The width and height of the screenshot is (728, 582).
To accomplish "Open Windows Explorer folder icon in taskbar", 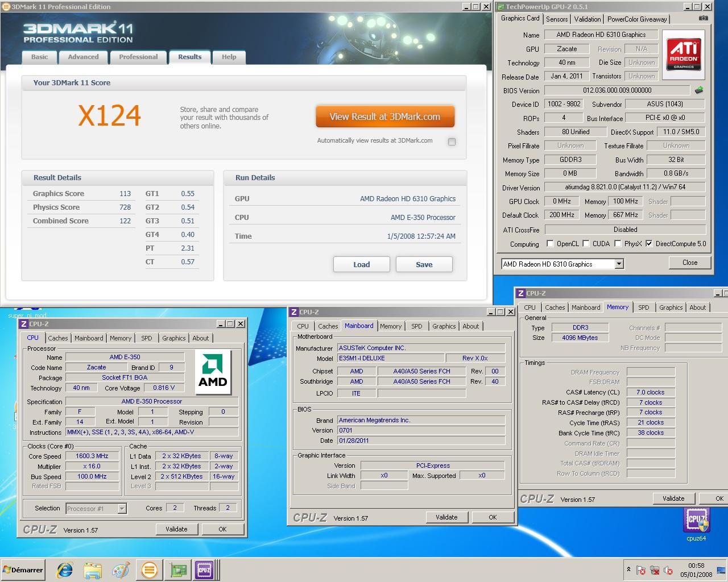I will pyautogui.click(x=93, y=570).
